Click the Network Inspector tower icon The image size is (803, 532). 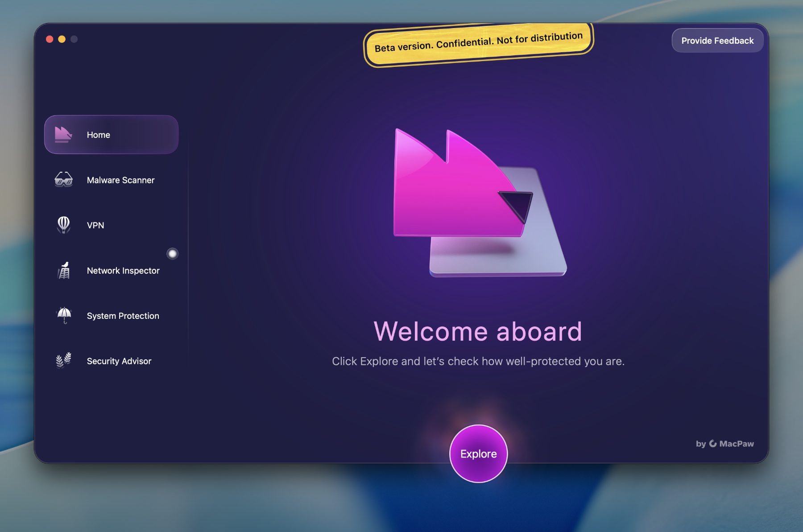[64, 271]
